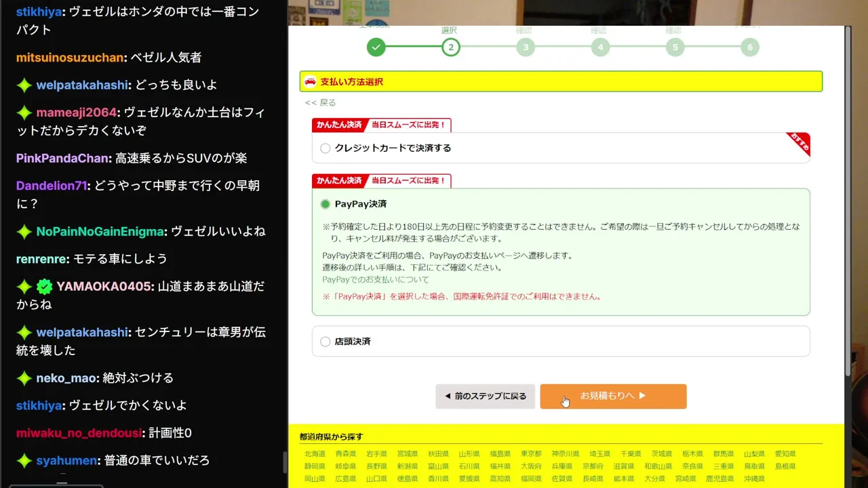
Task: Click the 京都府 prefecture link
Action: click(593, 466)
